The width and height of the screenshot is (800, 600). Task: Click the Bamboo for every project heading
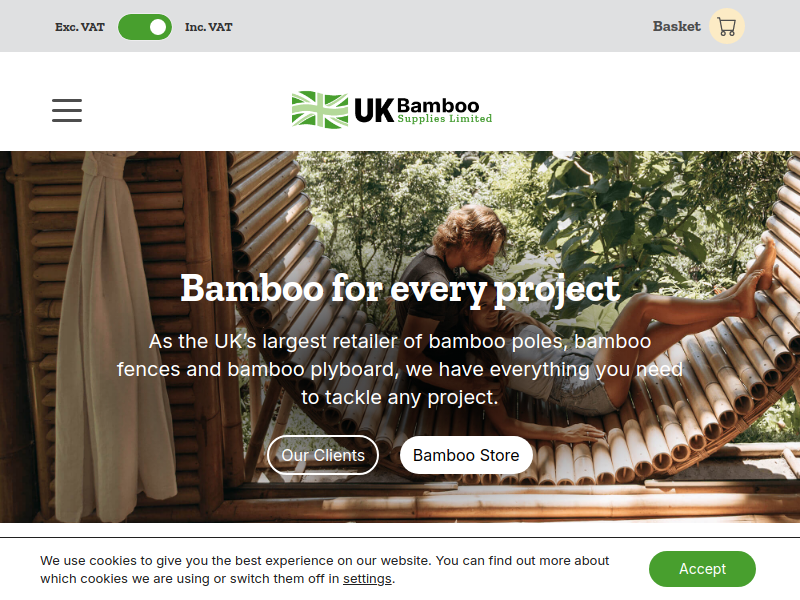(x=400, y=289)
